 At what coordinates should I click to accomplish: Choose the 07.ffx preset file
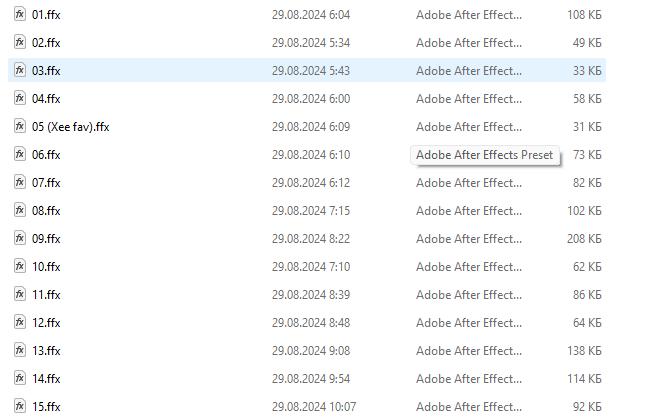[46, 182]
